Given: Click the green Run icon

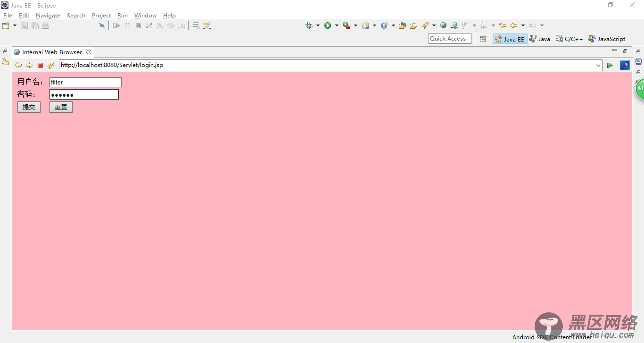Looking at the screenshot, I should (x=328, y=25).
